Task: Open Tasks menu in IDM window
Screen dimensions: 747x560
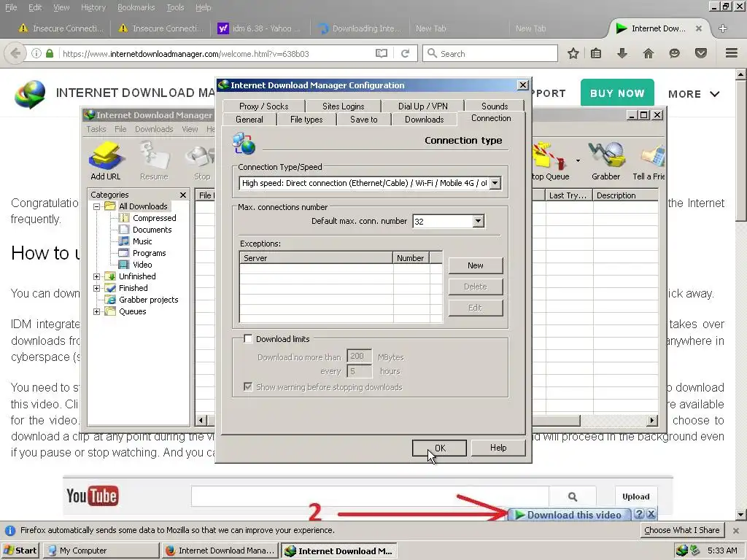Action: point(96,129)
